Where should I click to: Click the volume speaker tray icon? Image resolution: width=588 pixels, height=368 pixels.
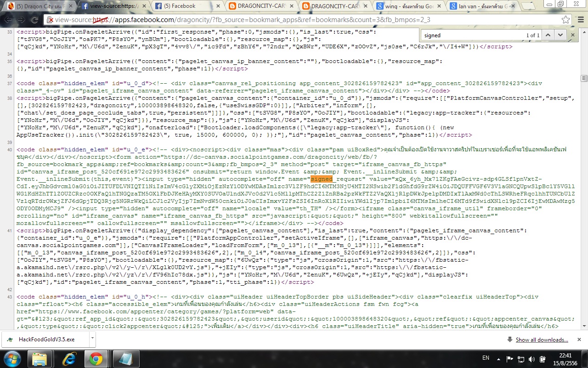pos(532,359)
